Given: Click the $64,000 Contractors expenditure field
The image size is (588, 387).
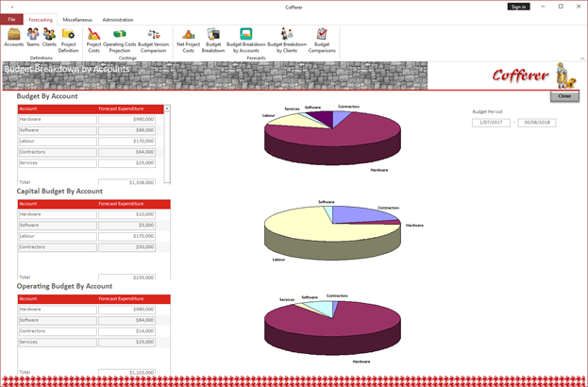Looking at the screenshot, I should (x=126, y=152).
